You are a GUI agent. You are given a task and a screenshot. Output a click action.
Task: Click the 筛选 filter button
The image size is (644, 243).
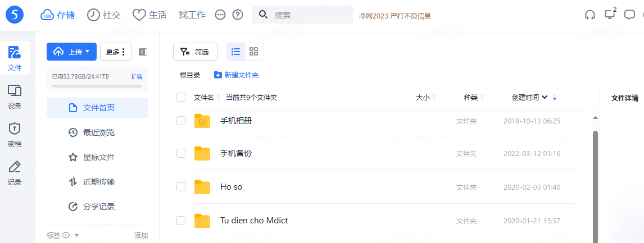point(195,52)
